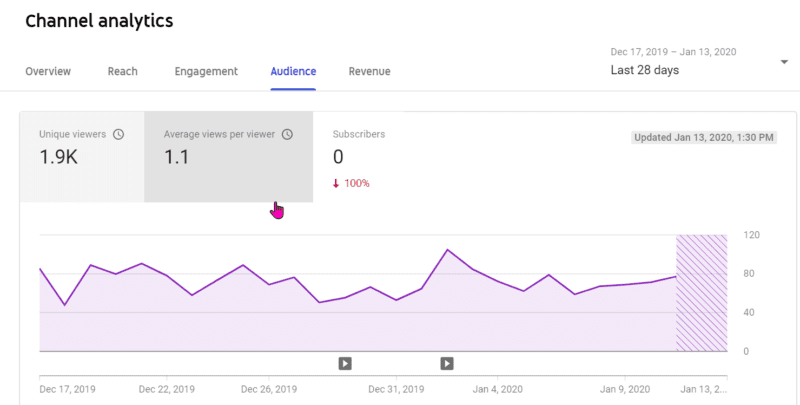Open the Revenue tab
800x405 pixels.
[x=369, y=71]
